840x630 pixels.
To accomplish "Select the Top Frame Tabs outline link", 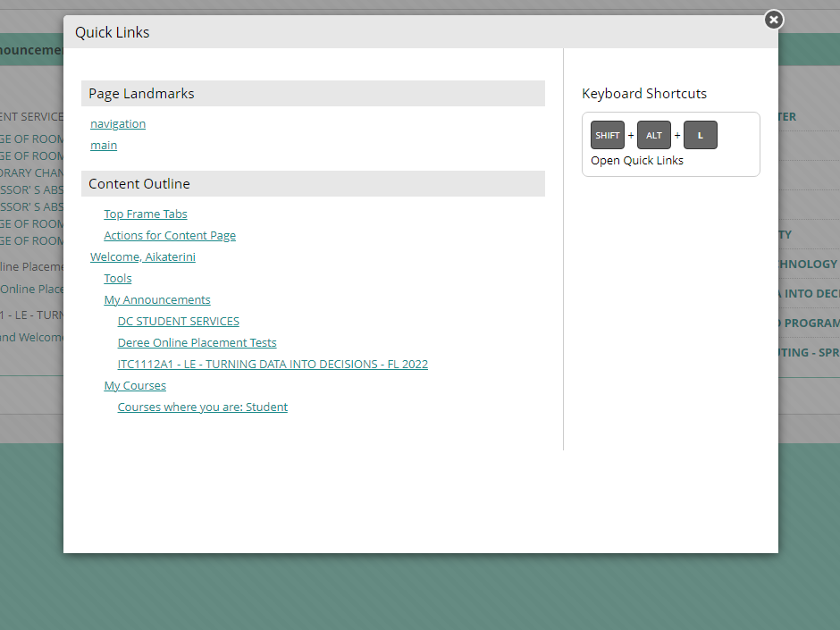I will pyautogui.click(x=145, y=214).
